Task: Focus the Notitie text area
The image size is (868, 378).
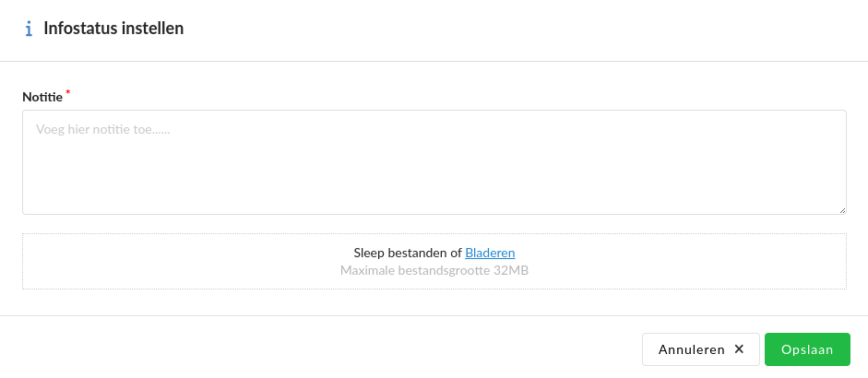Action: click(x=434, y=162)
